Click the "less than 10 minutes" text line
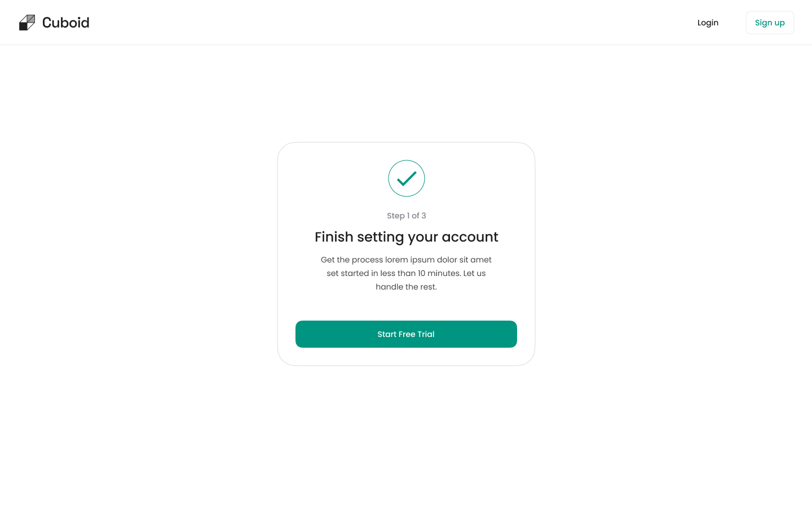 (406, 273)
